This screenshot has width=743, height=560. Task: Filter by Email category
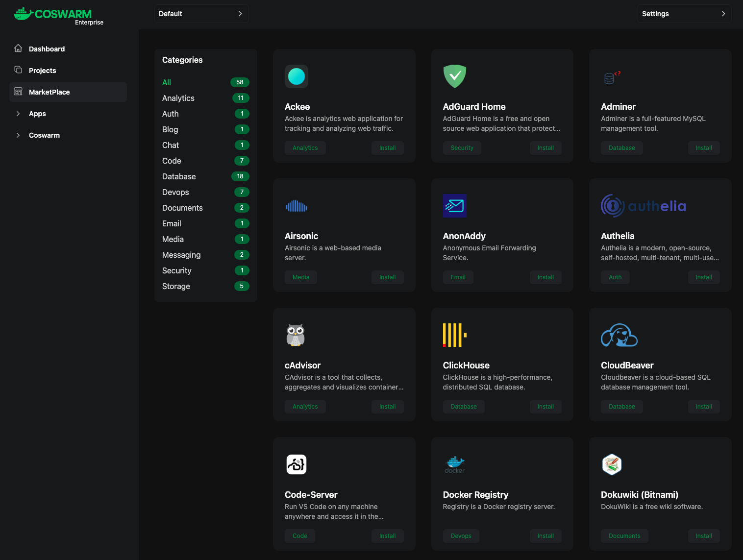[206, 223]
